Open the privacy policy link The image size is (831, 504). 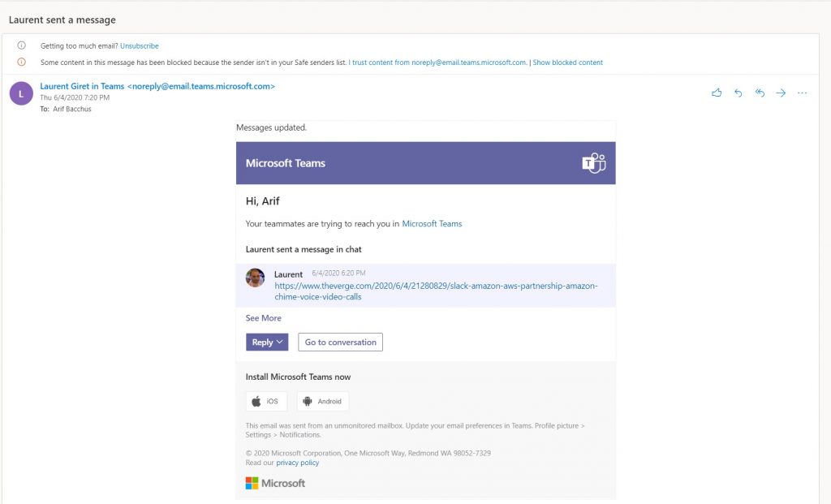297,463
